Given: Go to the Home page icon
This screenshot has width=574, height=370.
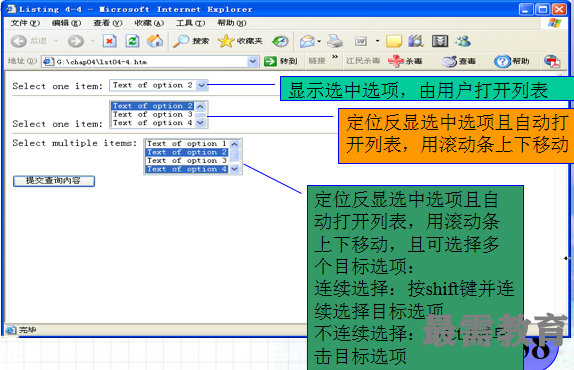Looking at the screenshot, I should click(x=155, y=41).
